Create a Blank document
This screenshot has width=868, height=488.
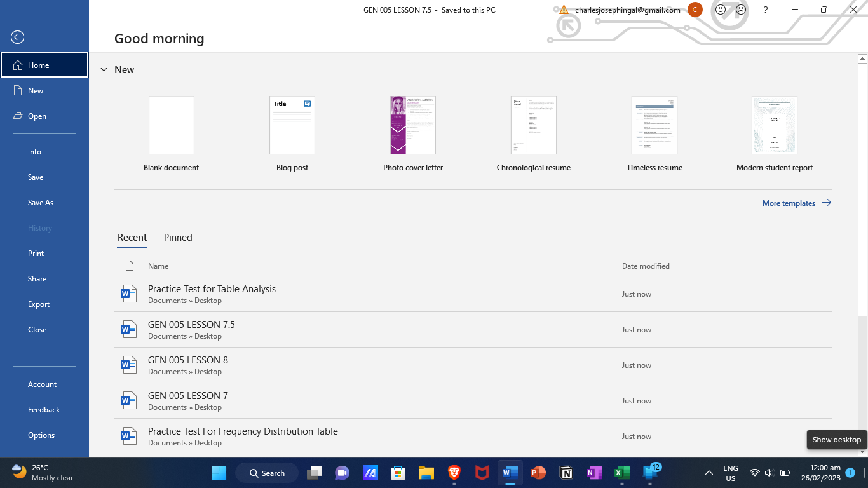172,133
